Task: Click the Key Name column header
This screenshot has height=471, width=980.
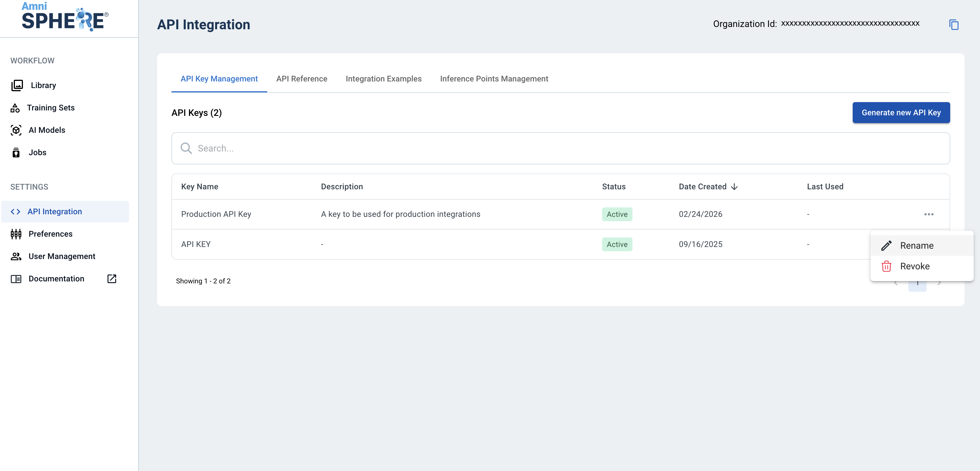Action: tap(199, 187)
